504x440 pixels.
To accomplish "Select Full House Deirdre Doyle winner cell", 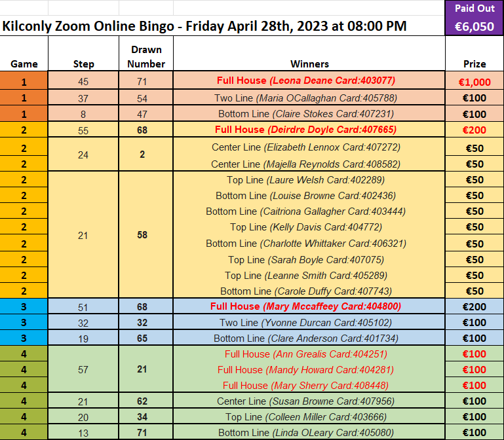I will pyautogui.click(x=309, y=130).
